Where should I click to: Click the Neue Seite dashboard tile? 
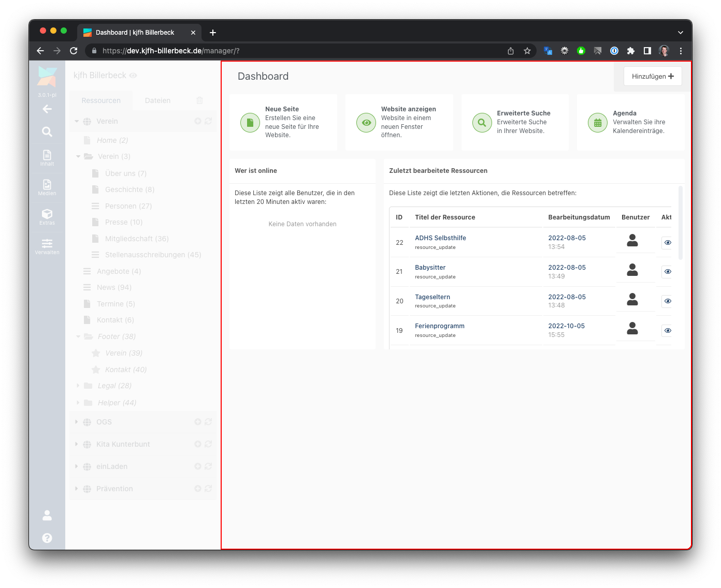[283, 122]
